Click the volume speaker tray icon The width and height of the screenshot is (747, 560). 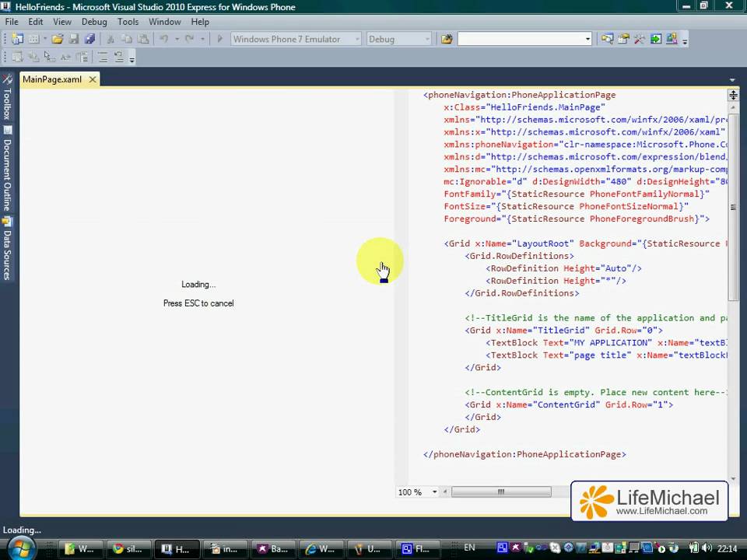point(707,548)
